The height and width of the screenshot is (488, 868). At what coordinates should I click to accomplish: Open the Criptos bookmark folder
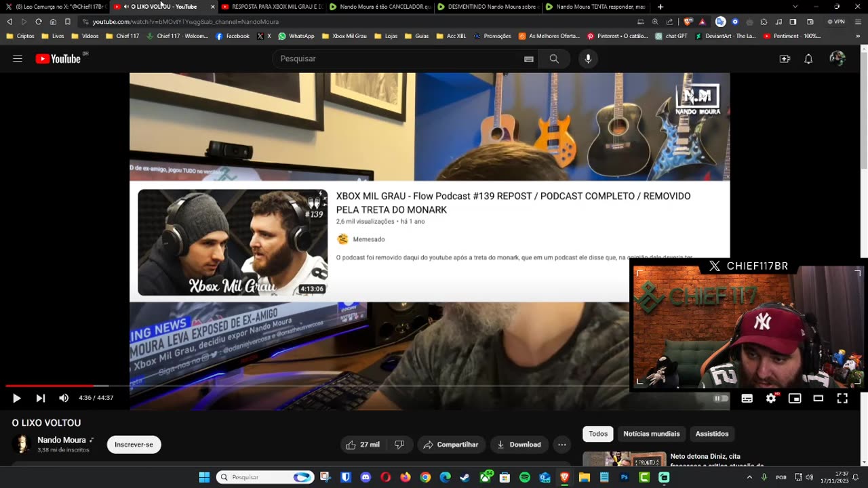click(20, 36)
